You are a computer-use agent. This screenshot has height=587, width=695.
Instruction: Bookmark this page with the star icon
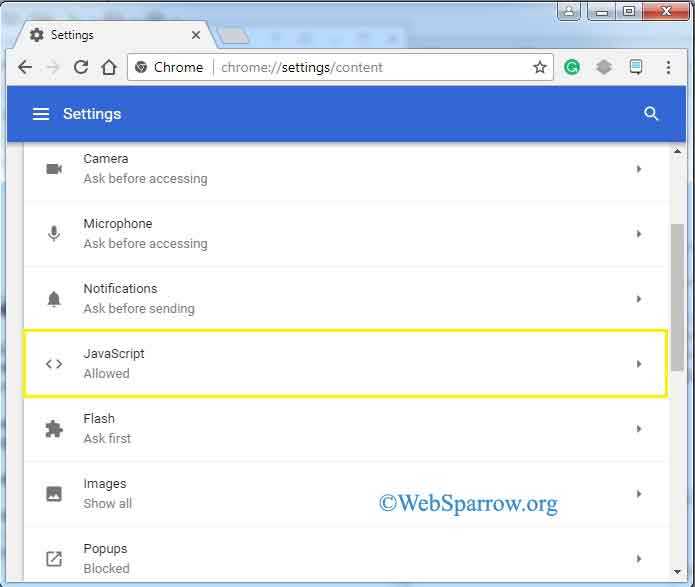pyautogui.click(x=539, y=67)
